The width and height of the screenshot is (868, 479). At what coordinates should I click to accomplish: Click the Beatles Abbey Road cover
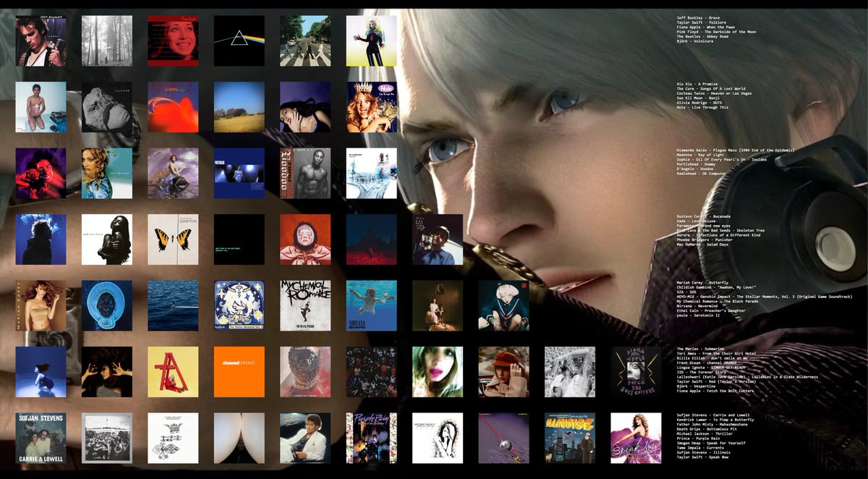click(305, 41)
